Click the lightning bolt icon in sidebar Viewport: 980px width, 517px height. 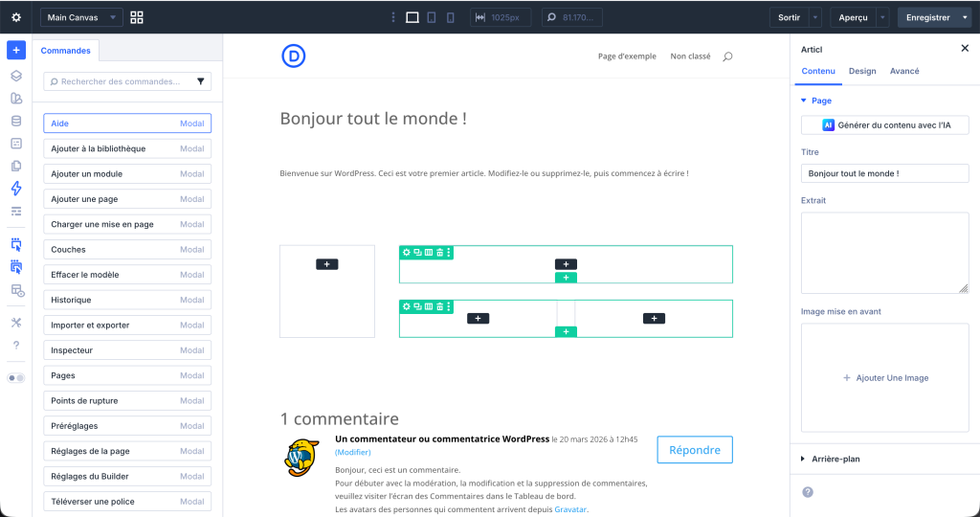(16, 189)
